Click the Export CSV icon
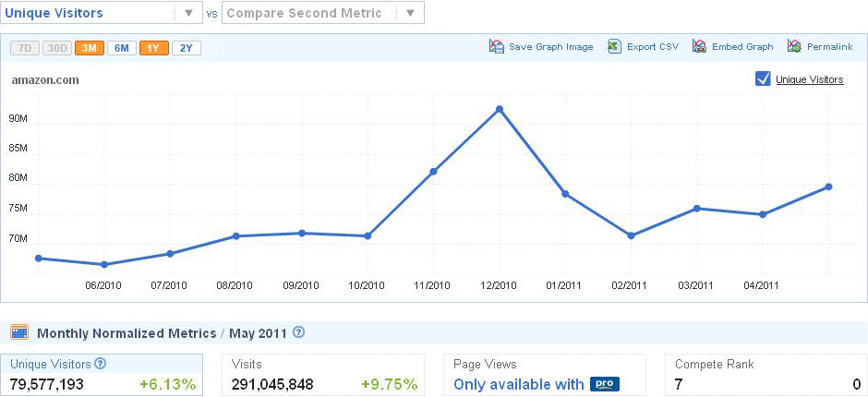Image resolution: width=868 pixels, height=397 pixels. pos(614,46)
